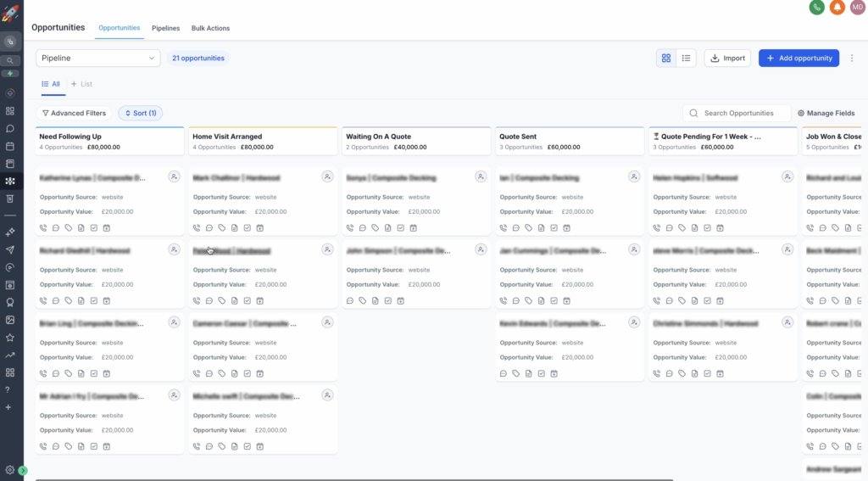
Task: Click task checkmark on Helen Hopkins card
Action: coord(708,227)
